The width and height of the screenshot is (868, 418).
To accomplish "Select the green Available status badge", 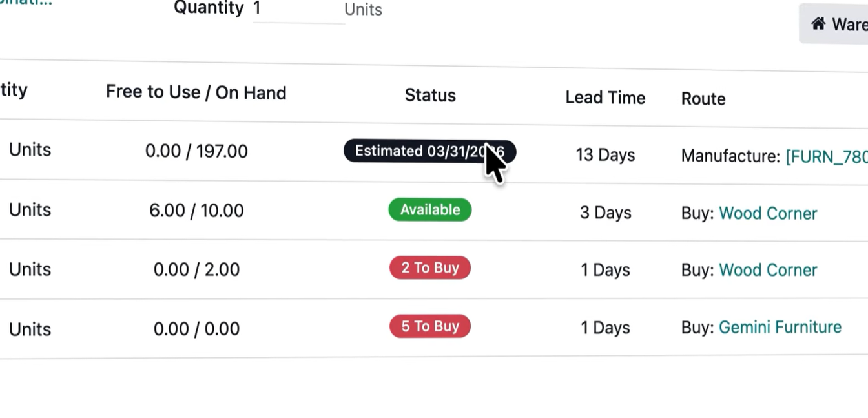I will 430,210.
